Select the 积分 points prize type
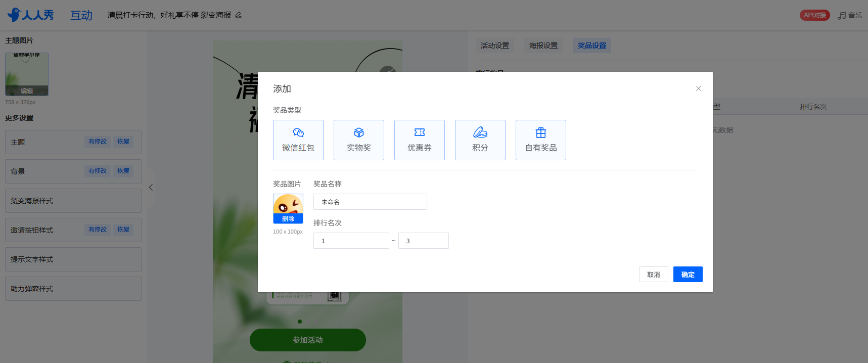868x363 pixels. coord(480,140)
